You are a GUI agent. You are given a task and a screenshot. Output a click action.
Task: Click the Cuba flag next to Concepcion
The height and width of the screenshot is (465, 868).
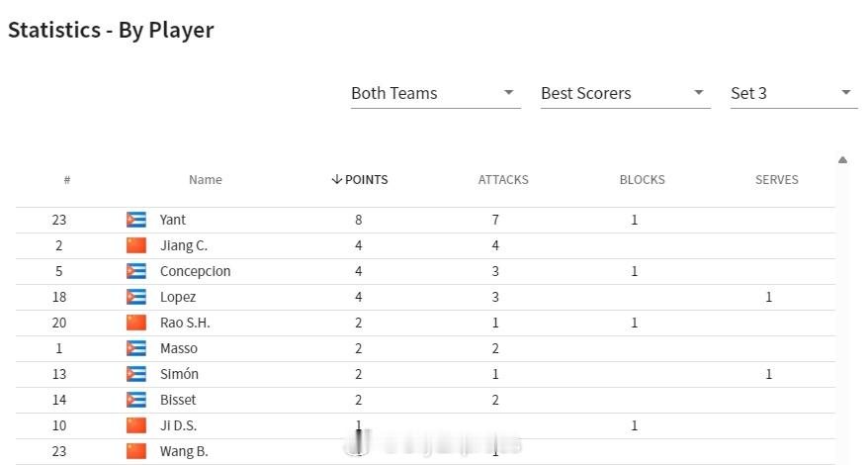(136, 271)
